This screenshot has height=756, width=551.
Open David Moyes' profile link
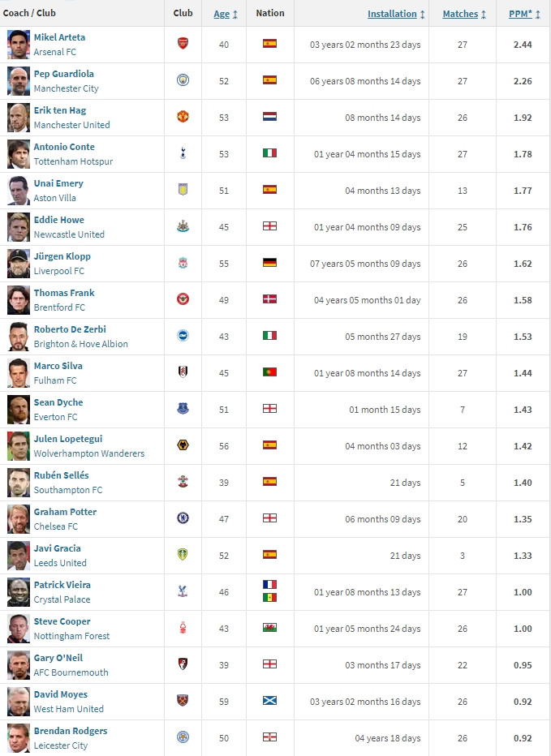60,694
